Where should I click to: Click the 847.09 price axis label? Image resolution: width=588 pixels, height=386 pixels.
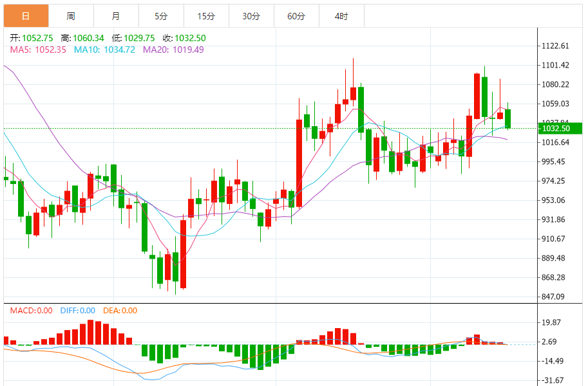[x=553, y=297]
